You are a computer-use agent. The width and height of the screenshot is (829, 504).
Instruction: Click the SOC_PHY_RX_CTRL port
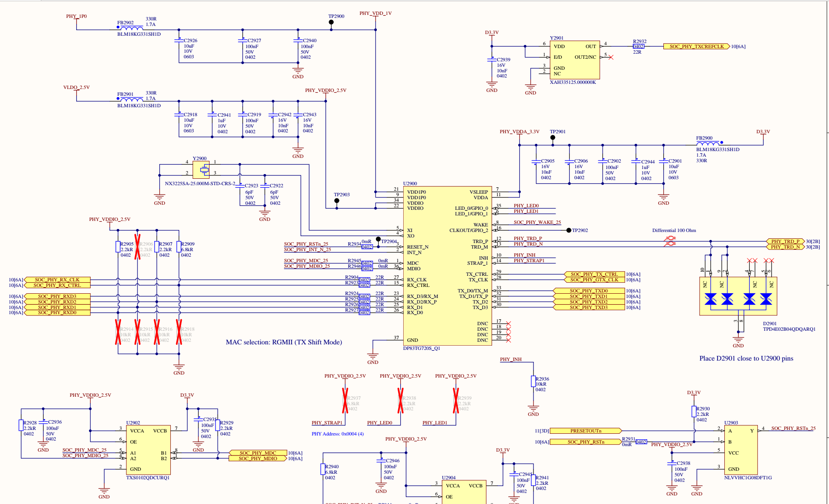[x=57, y=285]
